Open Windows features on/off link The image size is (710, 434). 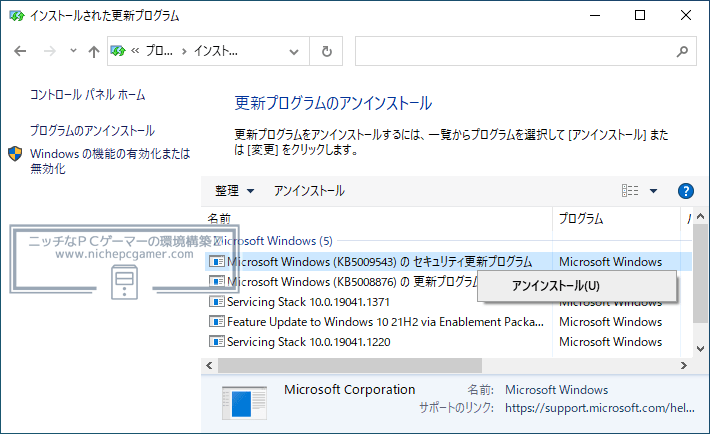[110, 161]
